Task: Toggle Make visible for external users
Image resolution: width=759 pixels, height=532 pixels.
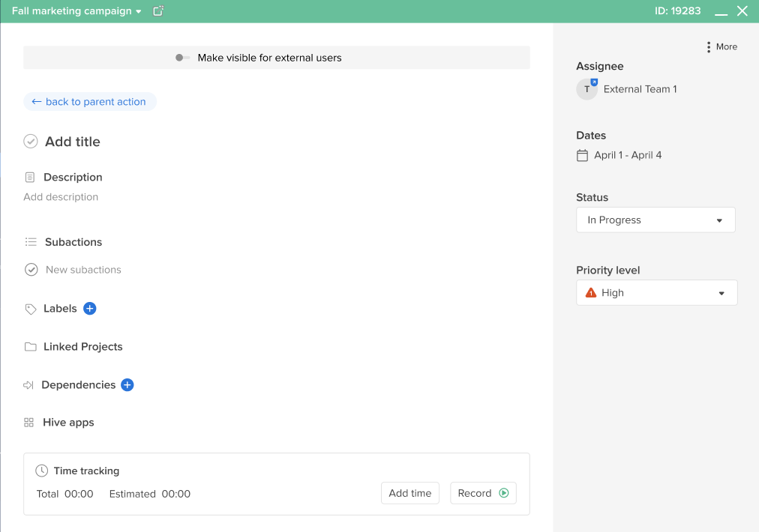Action: 182,58
